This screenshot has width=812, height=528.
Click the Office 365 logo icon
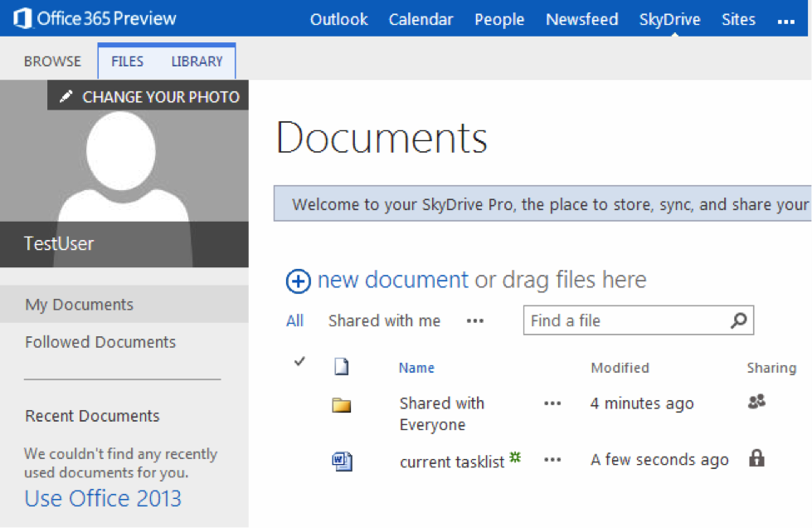(22, 18)
